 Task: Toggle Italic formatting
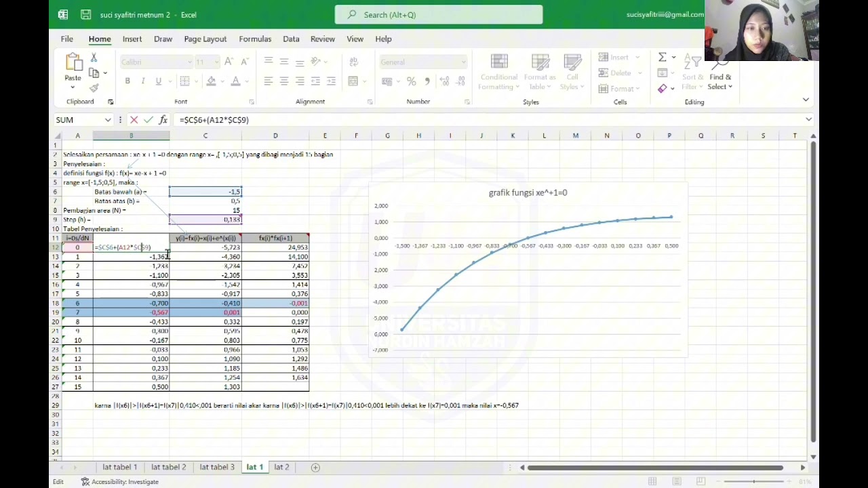pos(143,81)
